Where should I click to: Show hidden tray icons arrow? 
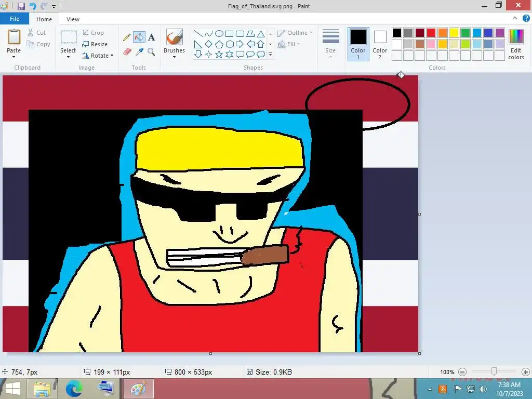point(430,389)
